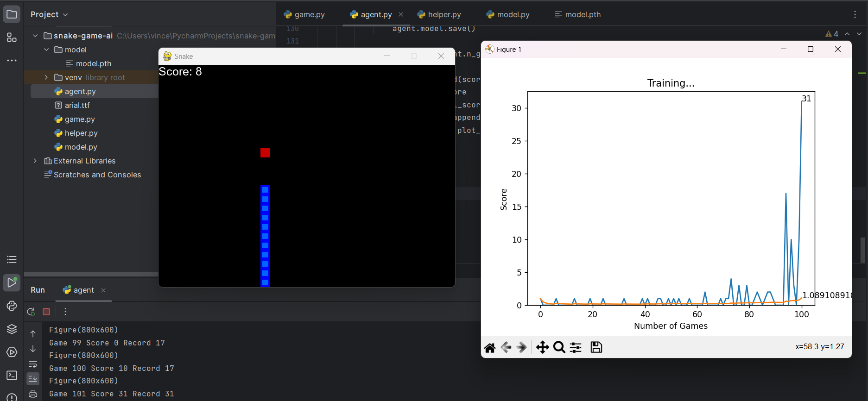This screenshot has width=868, height=401.
Task: Open the Problems tool icon
Action: (x=12, y=397)
